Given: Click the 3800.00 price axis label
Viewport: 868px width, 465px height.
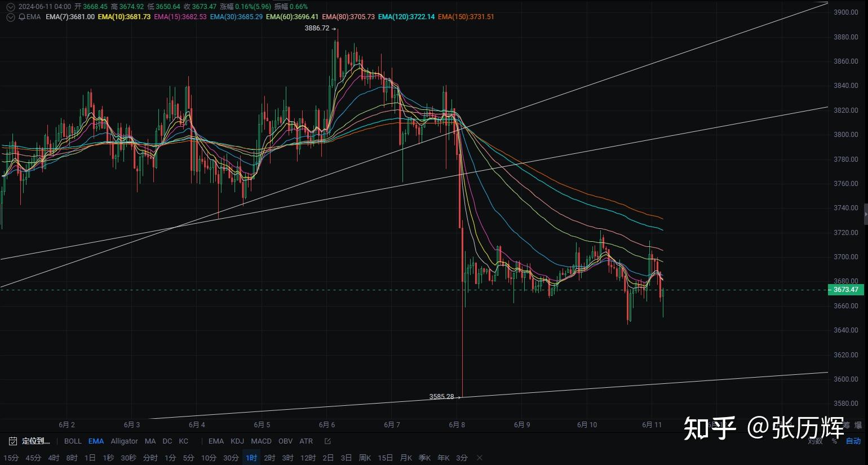Looking at the screenshot, I should (845, 135).
